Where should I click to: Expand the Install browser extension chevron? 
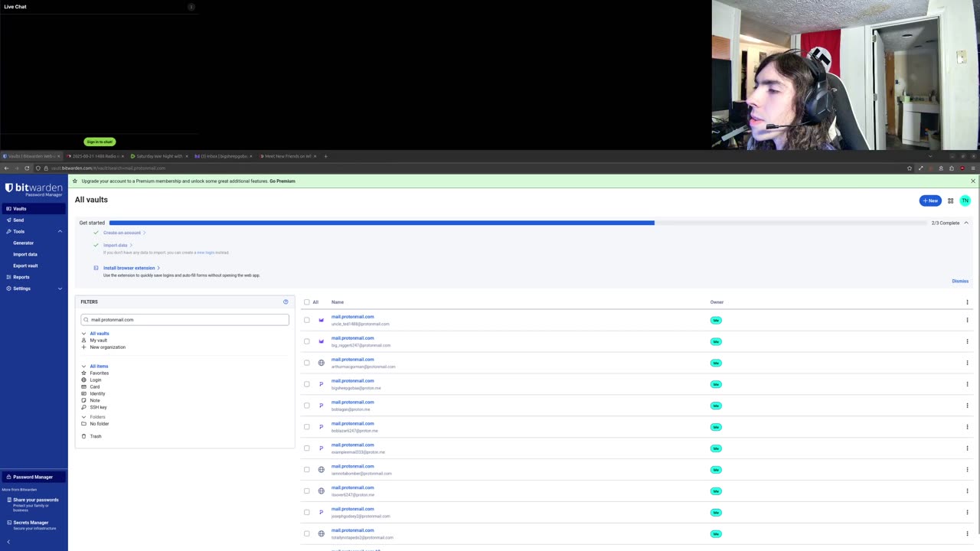(158, 268)
